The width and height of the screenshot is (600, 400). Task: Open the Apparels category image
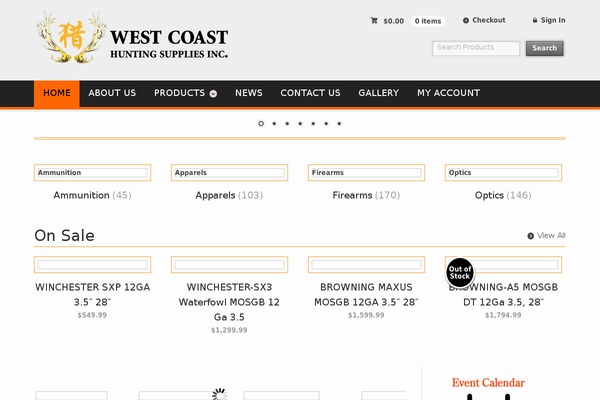click(229, 173)
